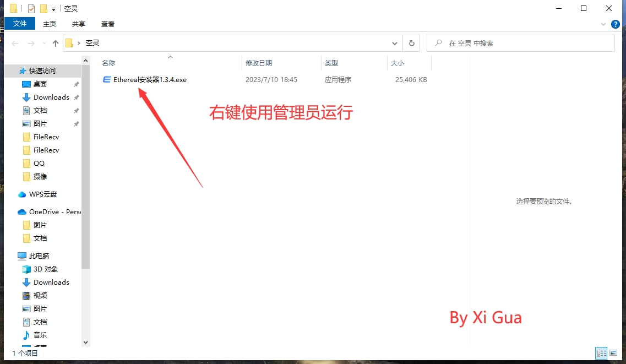
Task: Expand the address bar history dropdown
Action: point(395,43)
